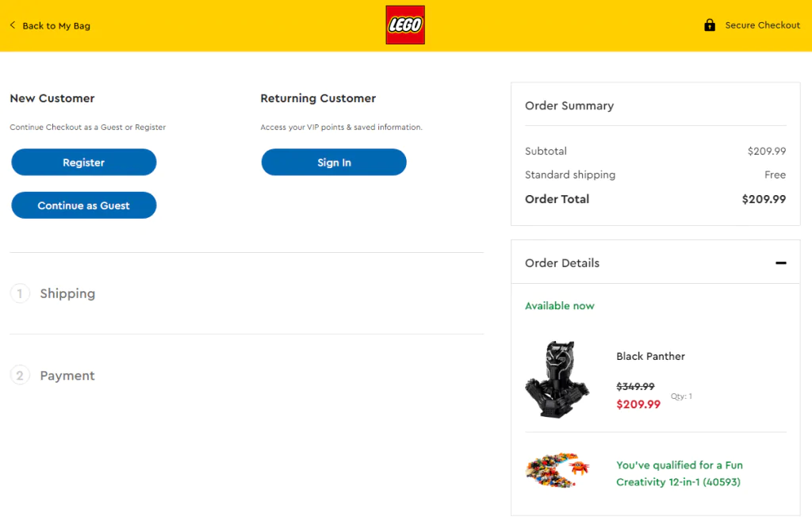This screenshot has width=812, height=532.
Task: Click the New Customer heading
Action: [x=52, y=98]
